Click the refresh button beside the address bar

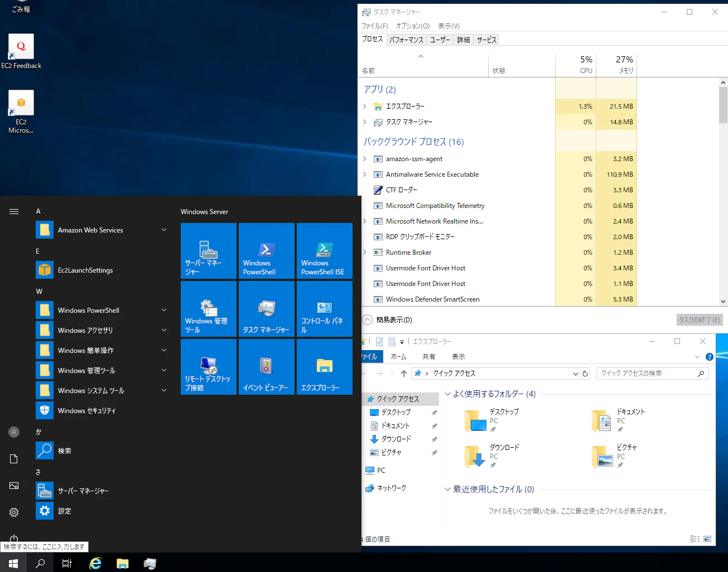tap(585, 374)
